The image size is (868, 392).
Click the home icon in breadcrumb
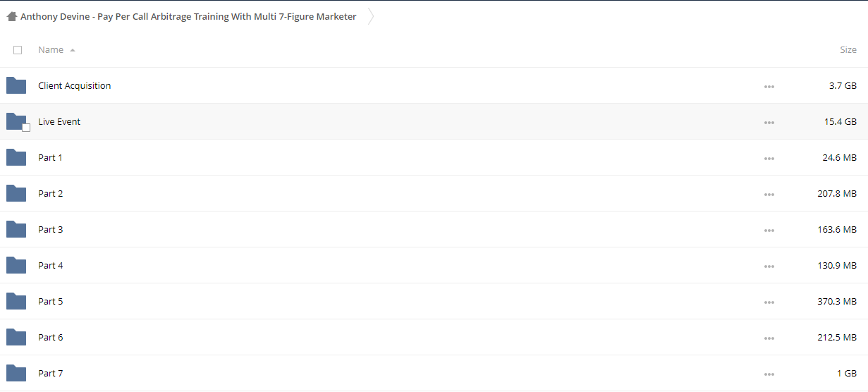tap(12, 16)
